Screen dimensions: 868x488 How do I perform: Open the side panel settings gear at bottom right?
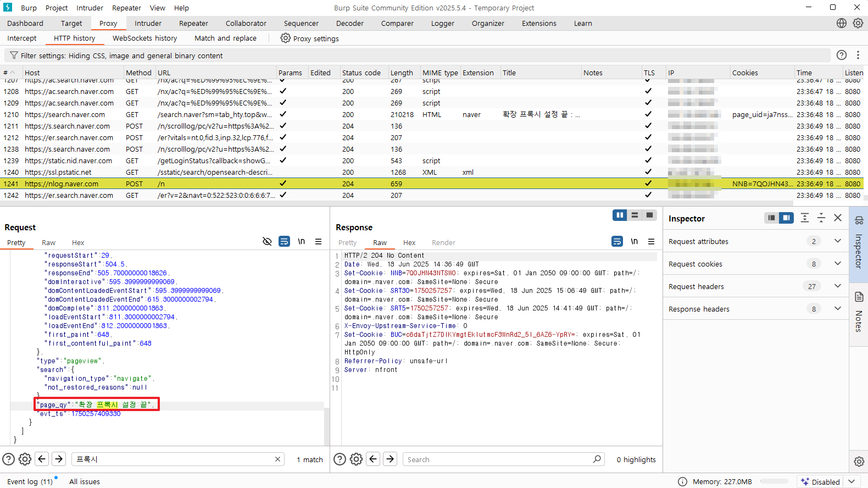pyautogui.click(x=859, y=462)
